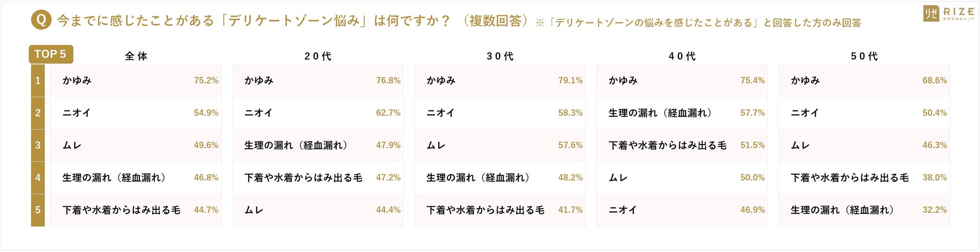The image size is (980, 252).
Task: Click the rank 1 number badge
Action: tap(38, 80)
